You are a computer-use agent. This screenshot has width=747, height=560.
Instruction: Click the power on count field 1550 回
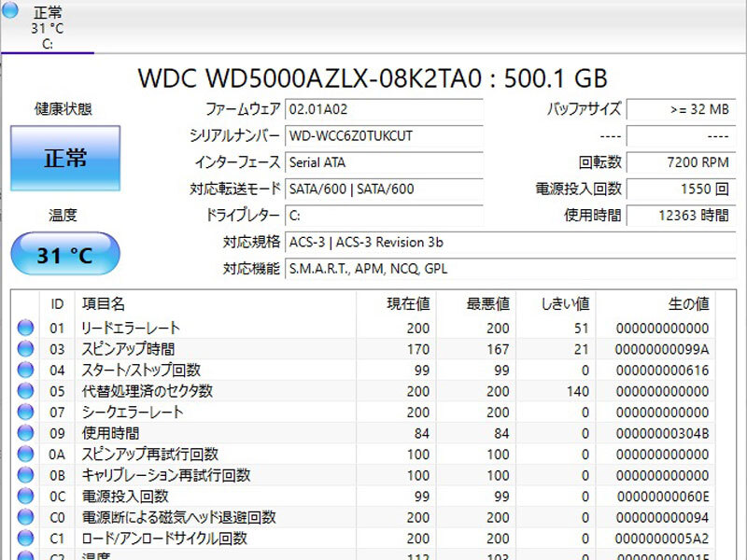(682, 189)
